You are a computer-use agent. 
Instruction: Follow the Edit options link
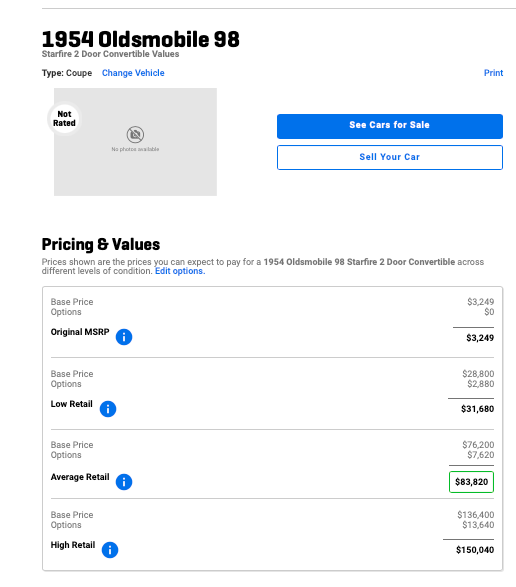coord(180,271)
